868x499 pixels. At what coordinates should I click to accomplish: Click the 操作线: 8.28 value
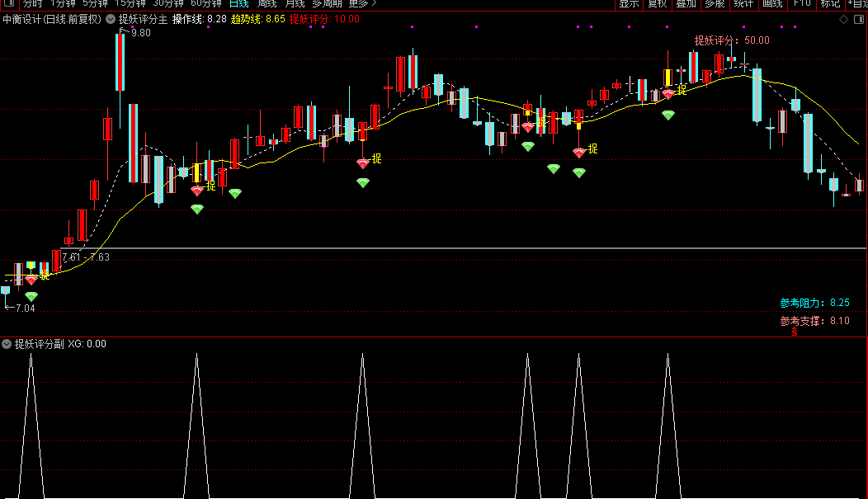click(x=200, y=19)
